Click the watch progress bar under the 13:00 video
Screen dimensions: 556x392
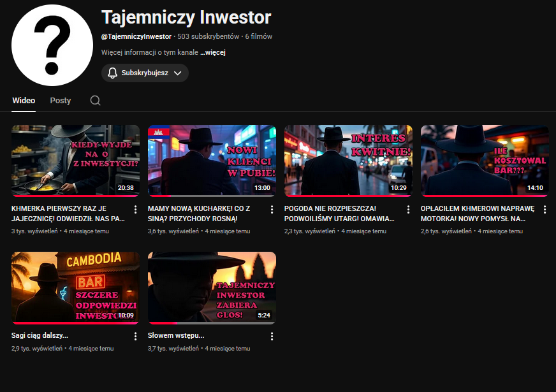(212, 196)
